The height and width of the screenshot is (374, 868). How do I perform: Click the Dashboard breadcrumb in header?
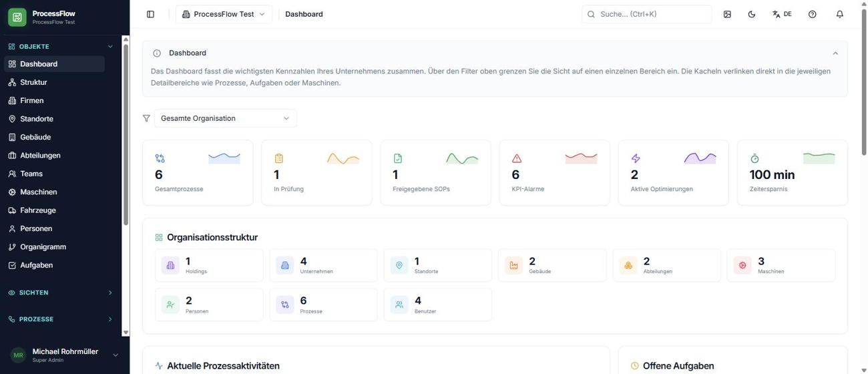[304, 14]
